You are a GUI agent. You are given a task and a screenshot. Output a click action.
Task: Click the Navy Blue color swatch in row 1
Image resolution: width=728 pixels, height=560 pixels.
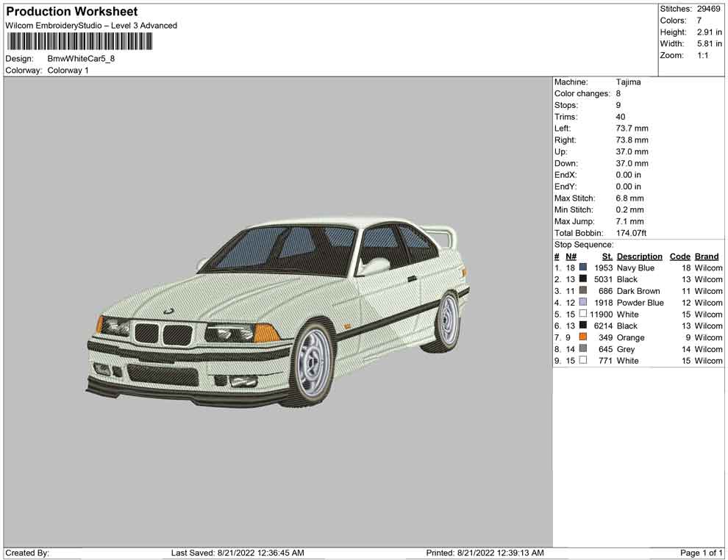583,268
